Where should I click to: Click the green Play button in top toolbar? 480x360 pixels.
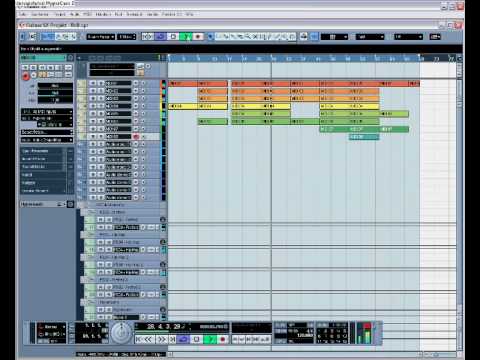tap(187, 37)
